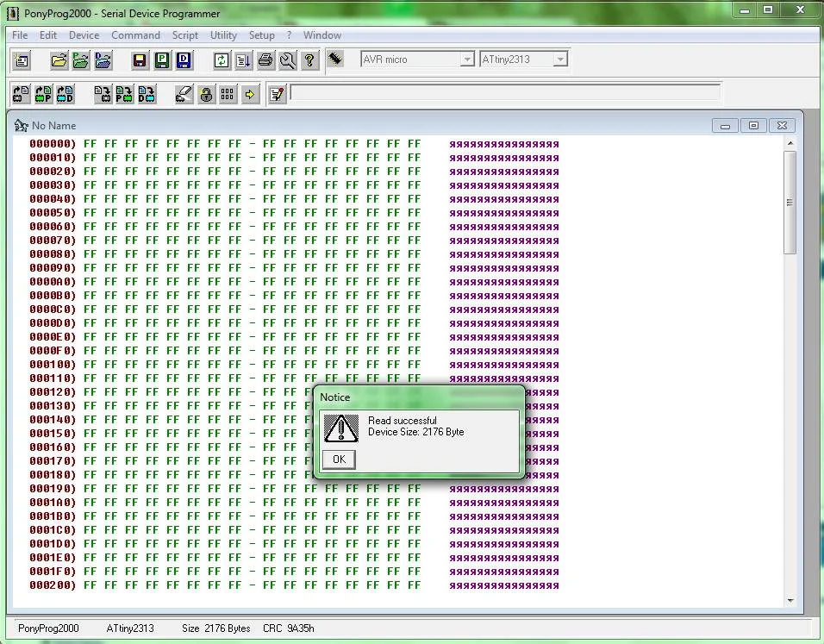This screenshot has width=824, height=644.
Task: Click the Open Data File (D) folder icon
Action: tap(103, 60)
